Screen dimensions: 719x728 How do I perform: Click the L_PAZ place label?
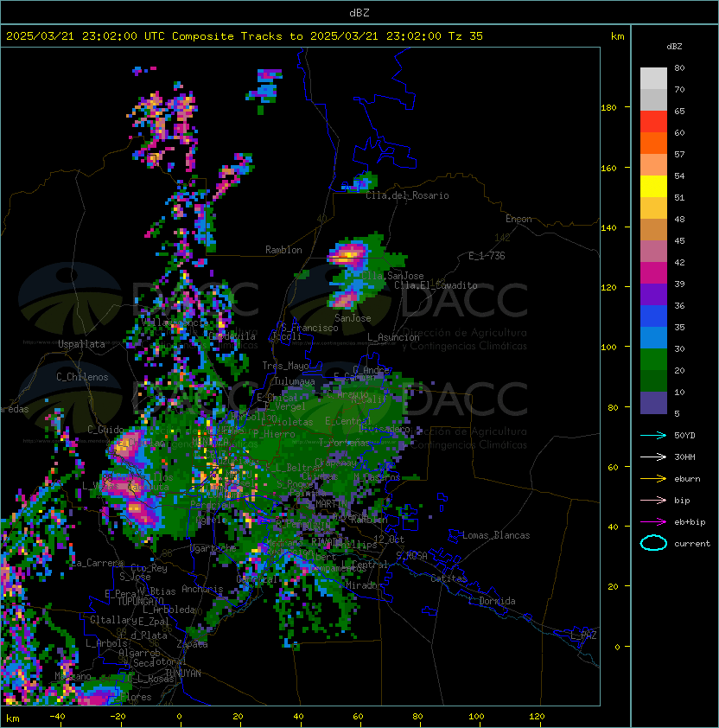(x=583, y=635)
